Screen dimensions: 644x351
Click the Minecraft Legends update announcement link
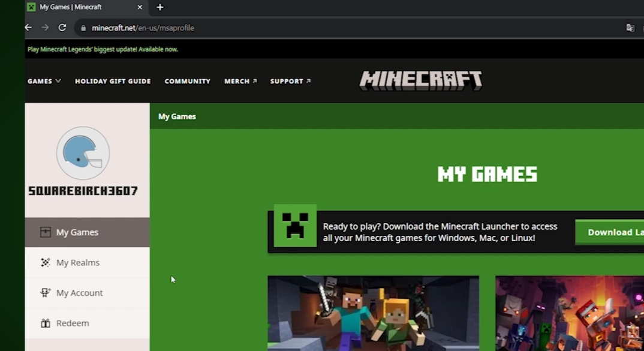[103, 49]
